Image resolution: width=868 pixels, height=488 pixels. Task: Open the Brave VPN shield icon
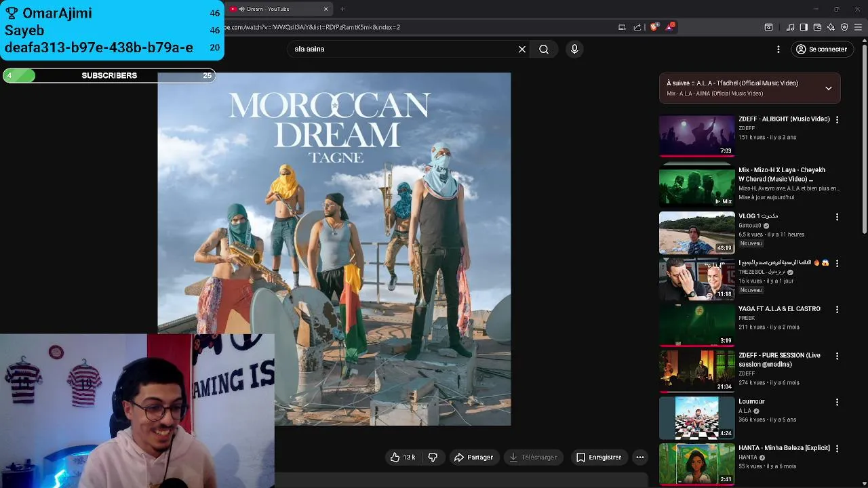[x=844, y=27]
